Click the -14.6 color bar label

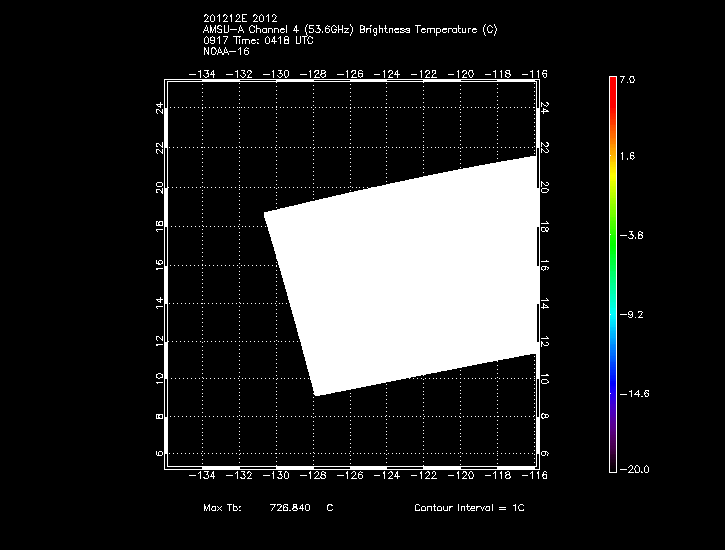635,394
